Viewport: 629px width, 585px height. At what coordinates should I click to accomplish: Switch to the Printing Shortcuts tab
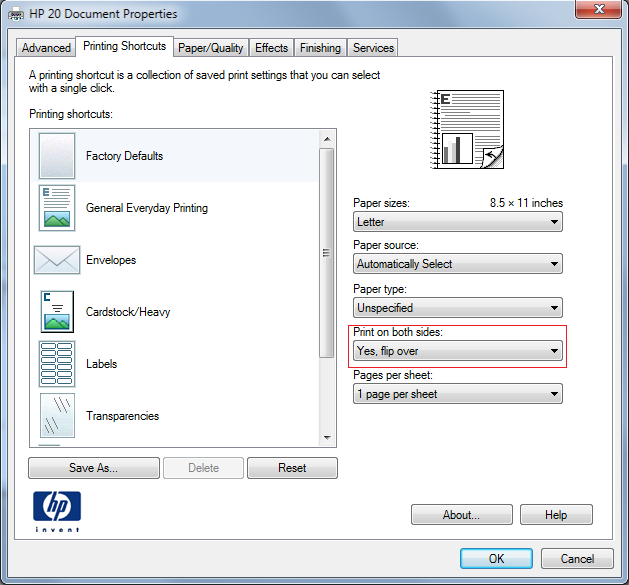tap(124, 46)
